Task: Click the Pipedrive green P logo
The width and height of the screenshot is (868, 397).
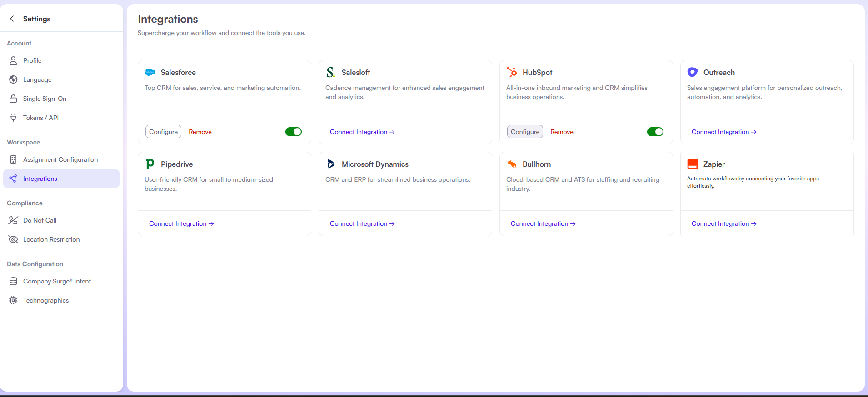Action: coord(150,164)
